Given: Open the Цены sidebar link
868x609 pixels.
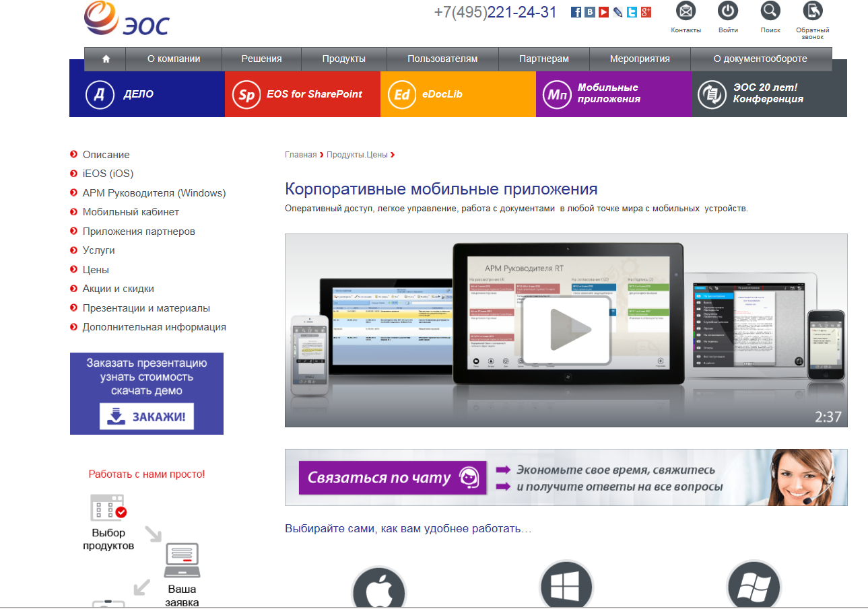Looking at the screenshot, I should pyautogui.click(x=96, y=270).
